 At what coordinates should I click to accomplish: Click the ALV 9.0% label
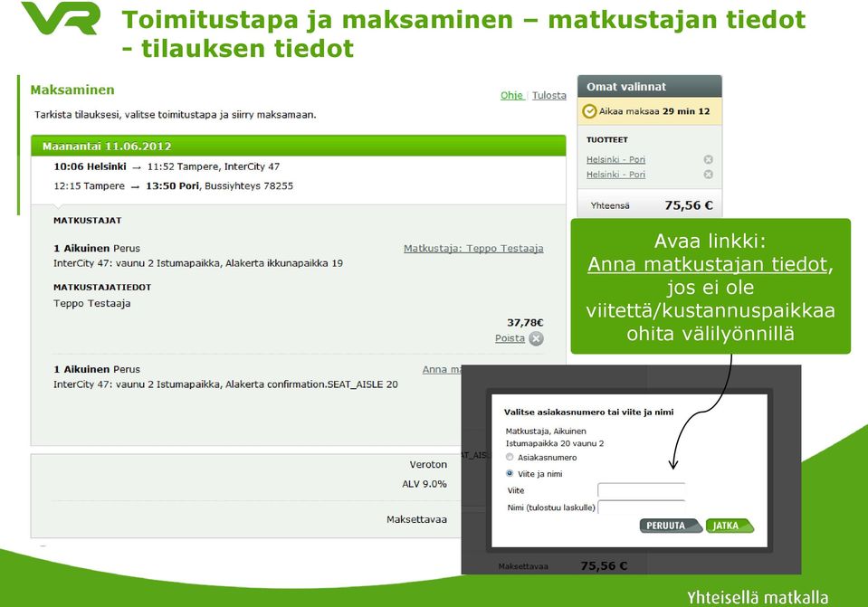424,484
